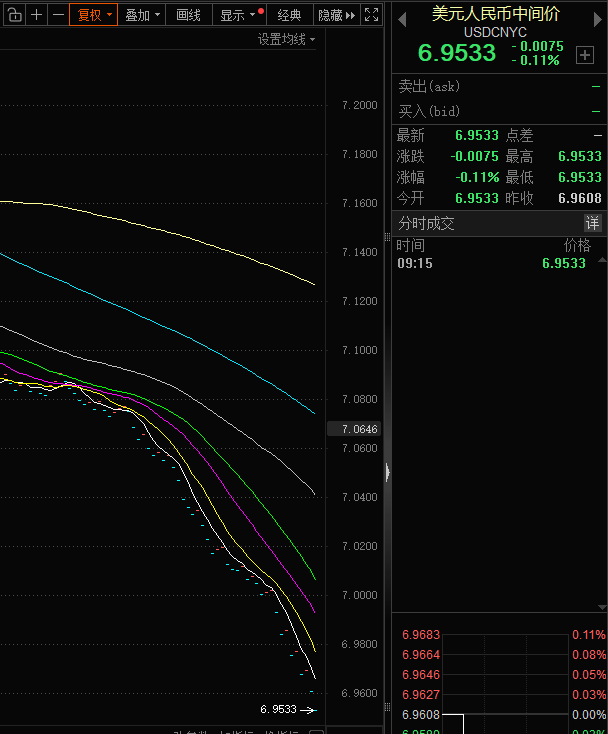Toggle the 隐藏 hide panels button
Screen dimensions: 608x734
tap(337, 15)
